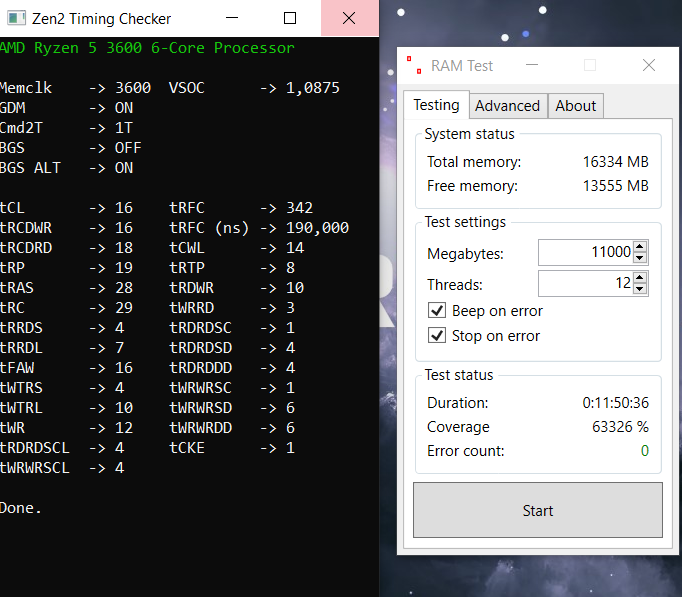Click the green Error count value 0
Viewport: 682px width, 597px height.
(645, 451)
